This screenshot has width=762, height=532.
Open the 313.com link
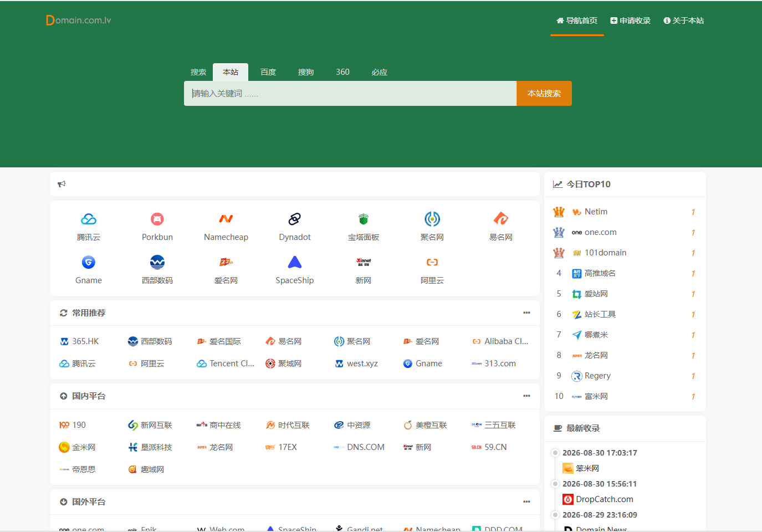click(x=494, y=364)
